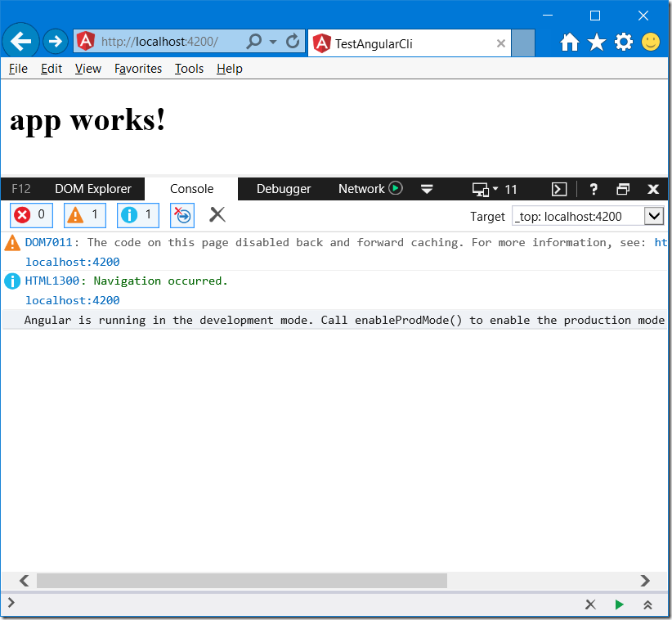Toggle clear on navigate button
672x620 pixels.
click(182, 215)
